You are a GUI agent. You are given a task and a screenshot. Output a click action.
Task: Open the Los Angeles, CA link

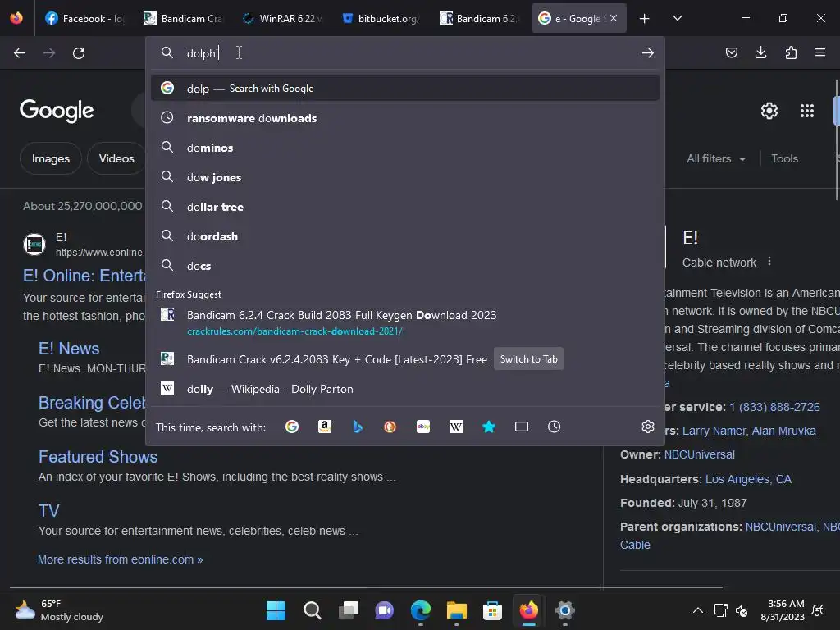click(748, 479)
